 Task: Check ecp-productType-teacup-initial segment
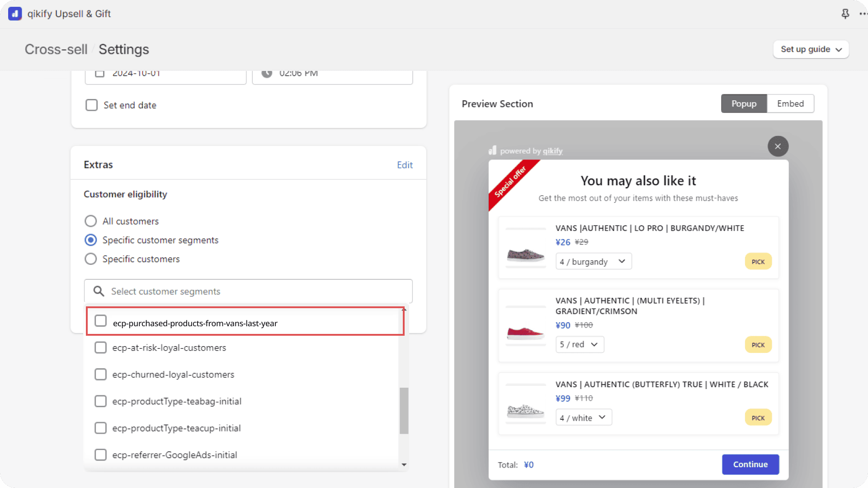click(100, 428)
